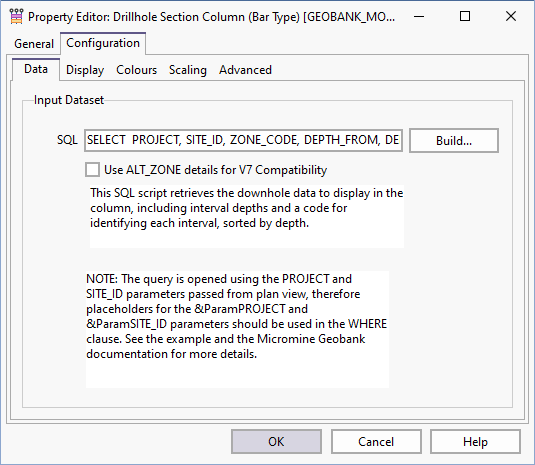Open the SQL Build... dialog

[454, 141]
